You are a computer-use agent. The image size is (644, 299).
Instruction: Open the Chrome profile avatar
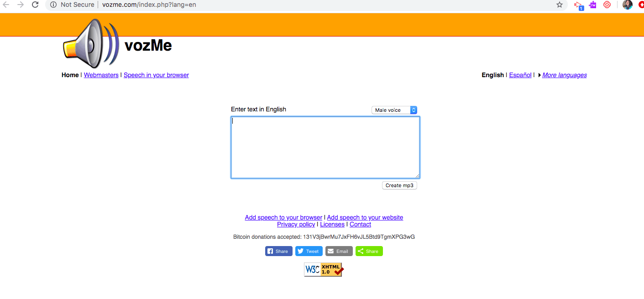coord(628,5)
